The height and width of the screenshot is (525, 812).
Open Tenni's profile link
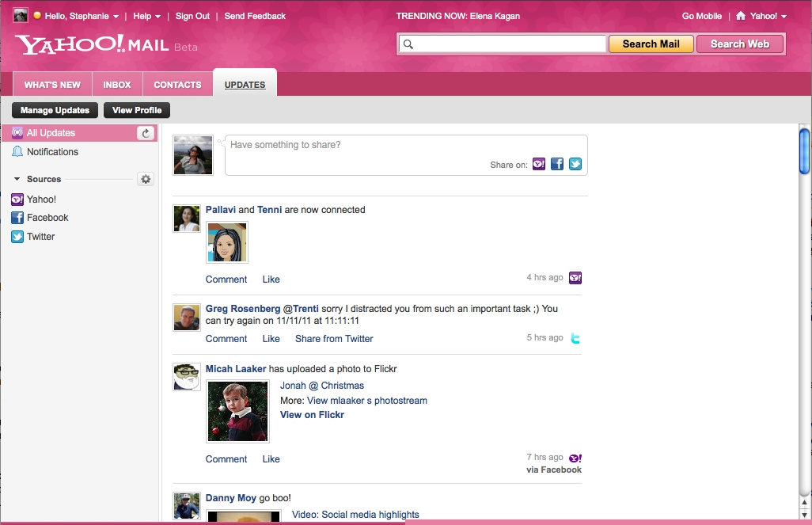[269, 209]
